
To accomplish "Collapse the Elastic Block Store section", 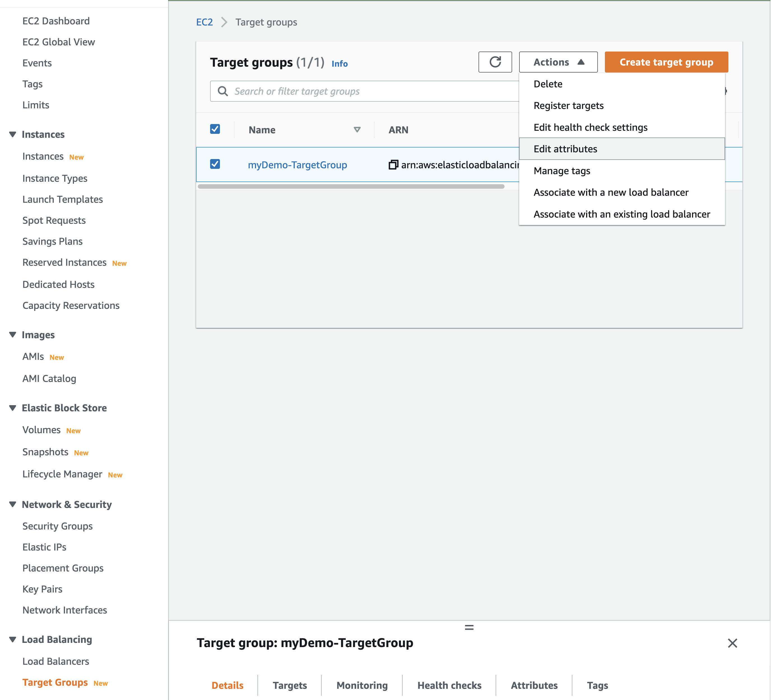I will (x=13, y=408).
